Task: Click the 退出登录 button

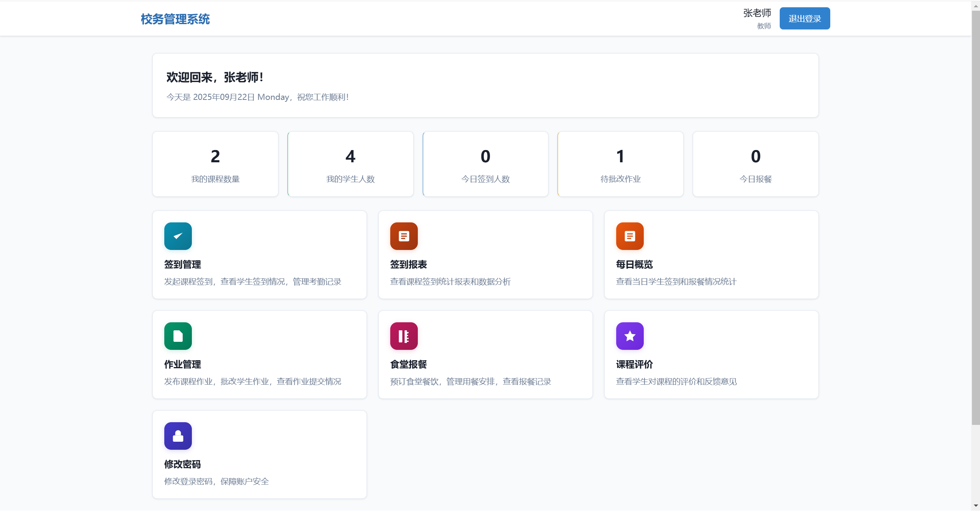Action: [805, 18]
